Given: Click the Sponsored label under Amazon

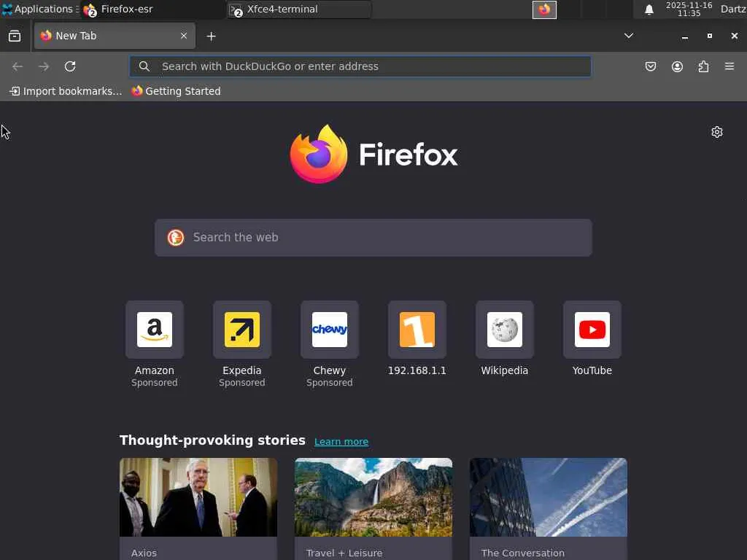Looking at the screenshot, I should [x=155, y=382].
